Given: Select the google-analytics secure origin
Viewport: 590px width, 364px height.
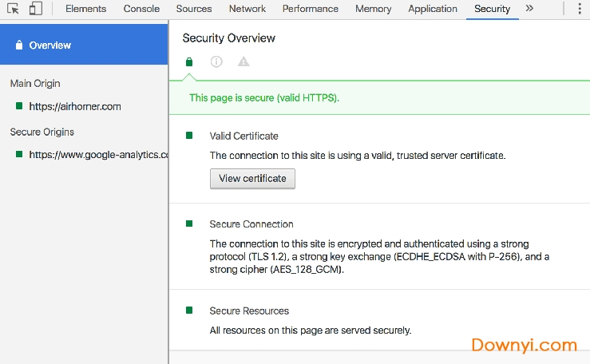Looking at the screenshot, I should pos(97,155).
